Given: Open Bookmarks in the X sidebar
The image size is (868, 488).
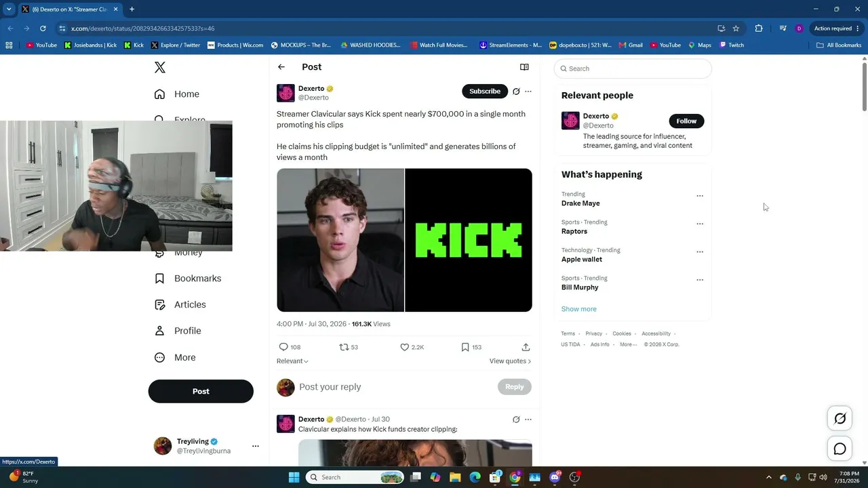Looking at the screenshot, I should coord(188,279).
